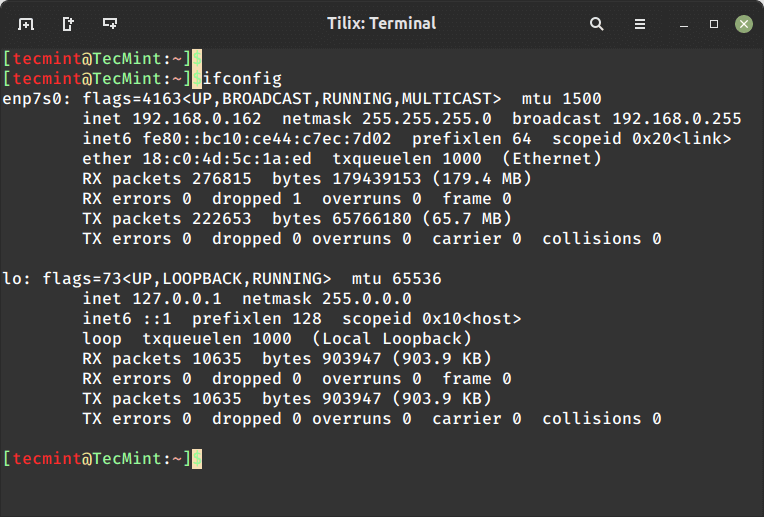Click 'scopeid 0x20<link>' text

point(642,139)
